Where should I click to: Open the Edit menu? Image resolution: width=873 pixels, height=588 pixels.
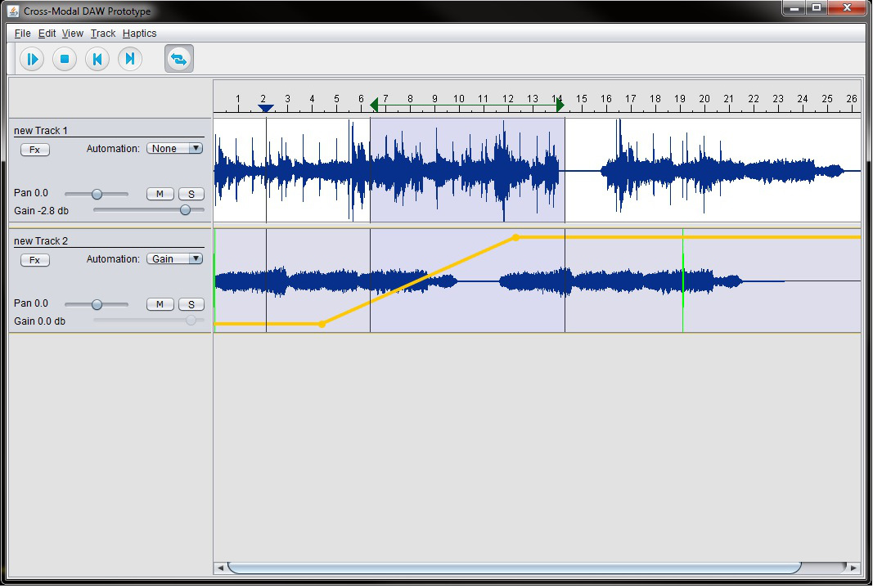click(47, 34)
